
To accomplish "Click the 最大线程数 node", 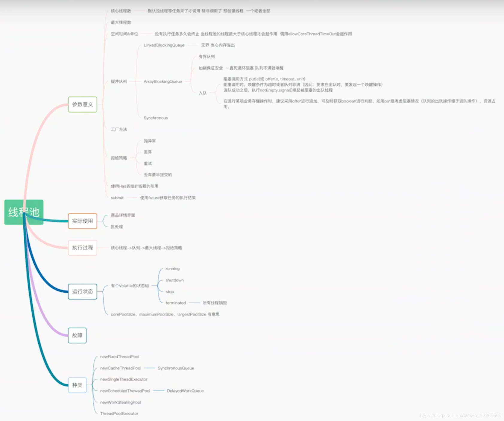I will 121,22.
